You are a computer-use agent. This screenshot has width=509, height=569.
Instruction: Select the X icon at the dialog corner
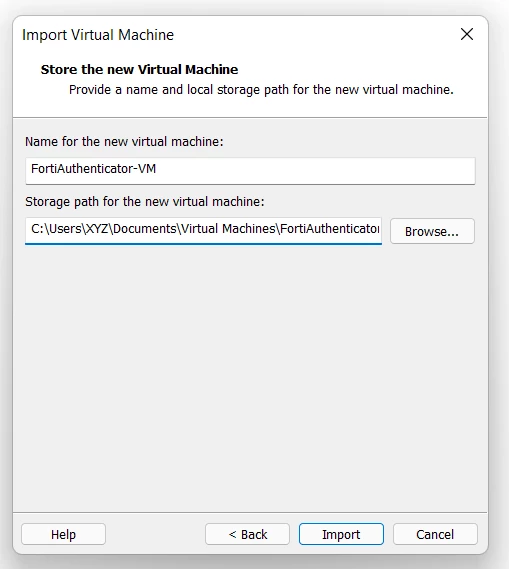click(467, 34)
